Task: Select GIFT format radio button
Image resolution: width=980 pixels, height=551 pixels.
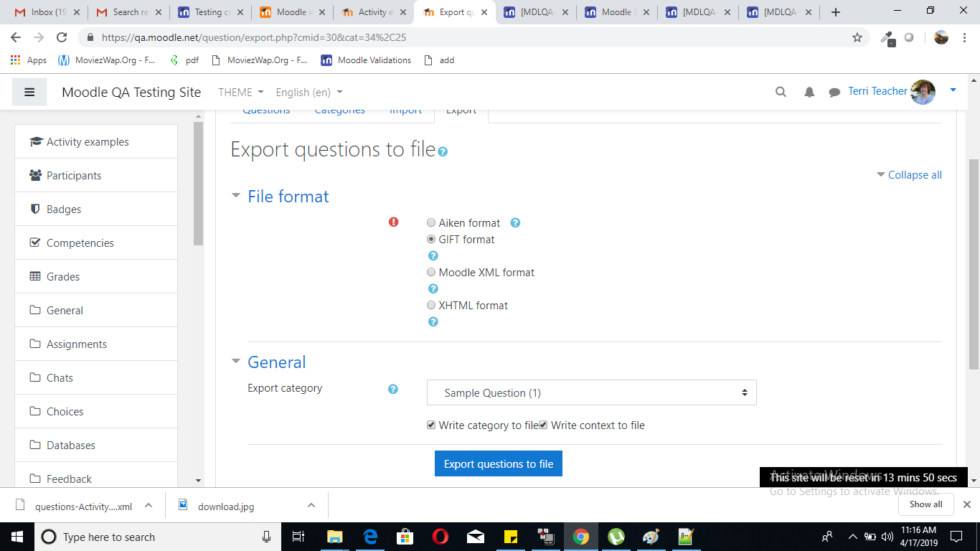Action: (x=431, y=240)
